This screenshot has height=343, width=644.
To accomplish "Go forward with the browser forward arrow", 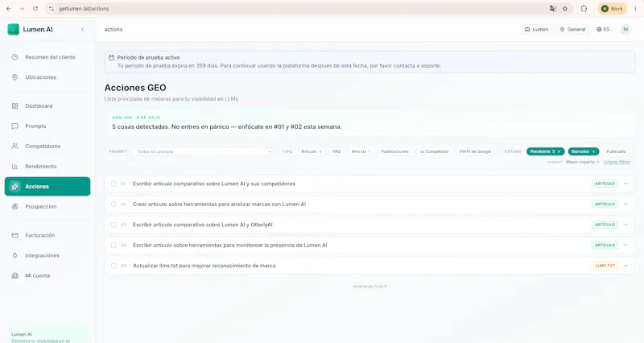I will pos(22,9).
